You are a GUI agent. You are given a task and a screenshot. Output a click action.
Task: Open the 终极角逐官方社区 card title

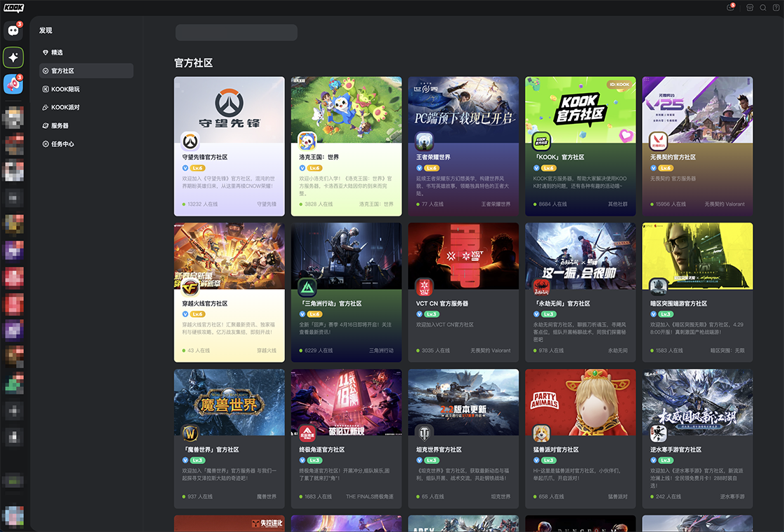tap(322, 449)
